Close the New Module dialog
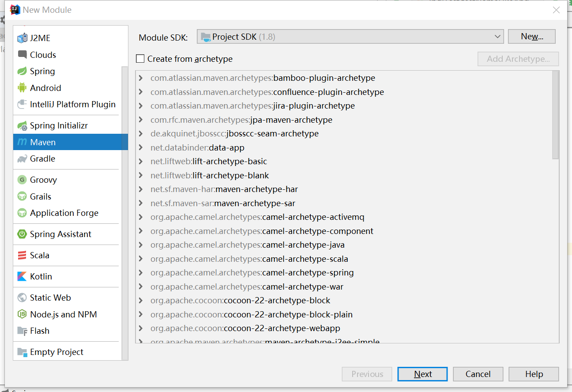 (x=556, y=10)
